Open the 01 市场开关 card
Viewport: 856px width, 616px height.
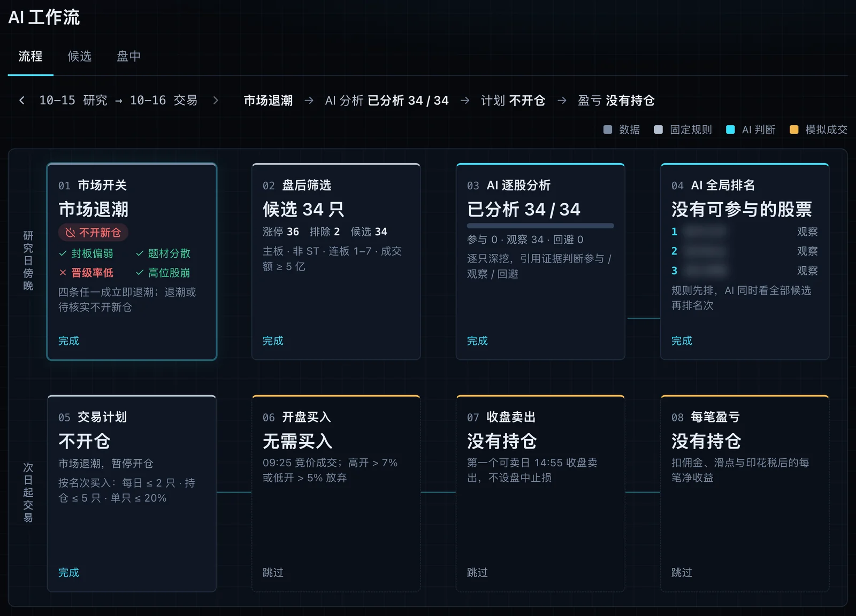[x=132, y=261]
